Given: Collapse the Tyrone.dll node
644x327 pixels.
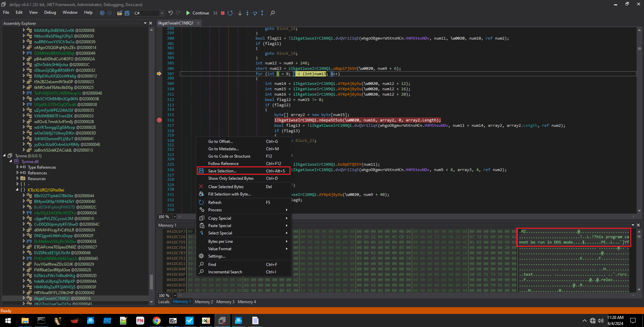Looking at the screenshot, I should [x=11, y=161].
